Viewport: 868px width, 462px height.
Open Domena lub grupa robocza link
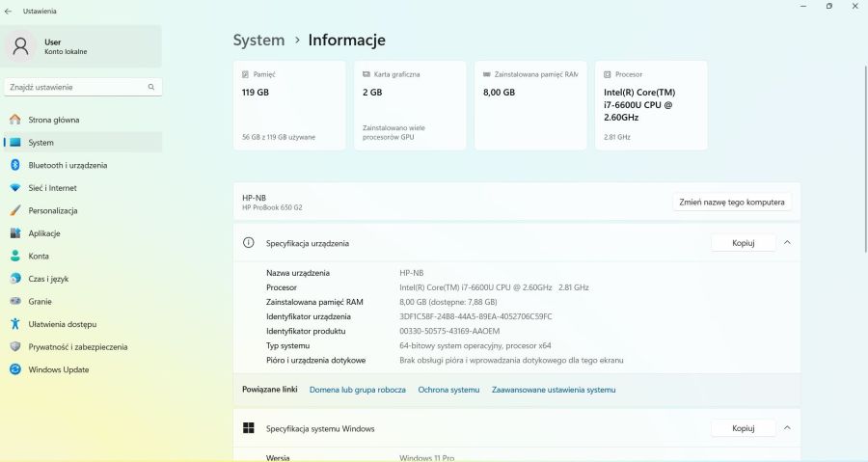tap(358, 390)
